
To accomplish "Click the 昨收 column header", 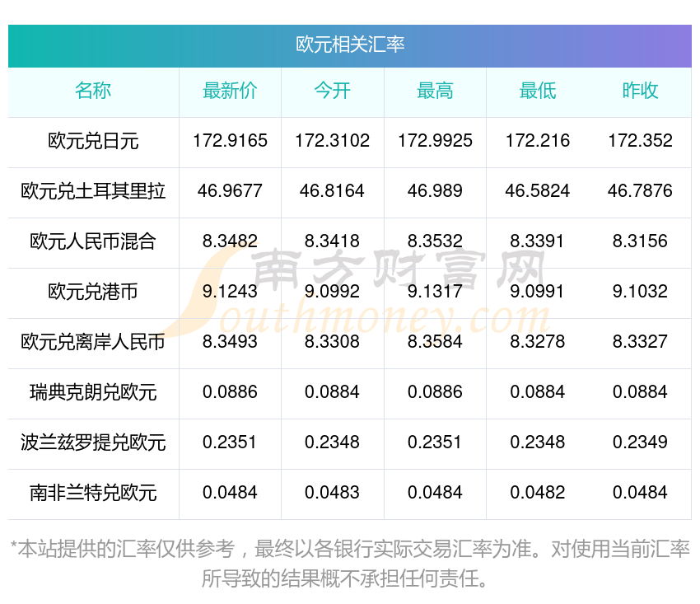I will [640, 91].
